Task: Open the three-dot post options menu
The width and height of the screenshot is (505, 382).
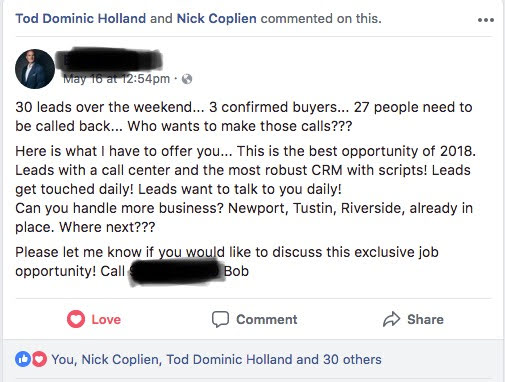Action: pyautogui.click(x=486, y=20)
